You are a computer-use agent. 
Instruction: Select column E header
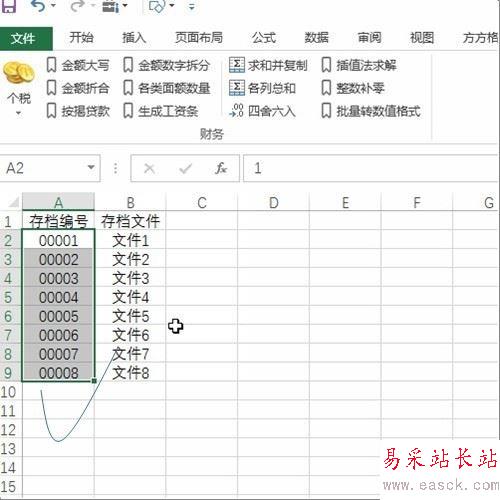345,202
